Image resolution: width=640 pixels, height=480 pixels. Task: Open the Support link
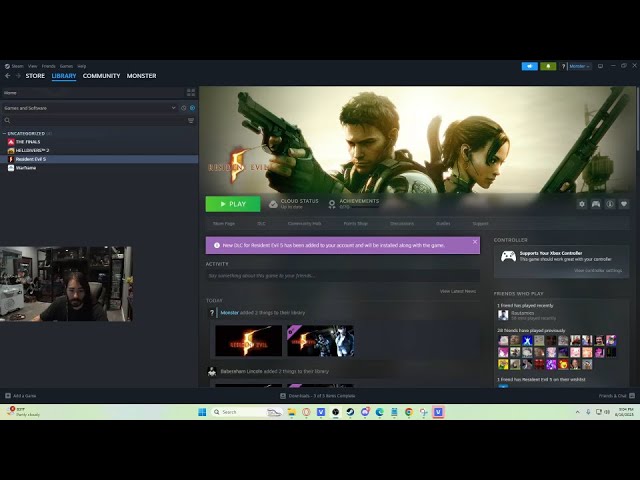[480, 224]
